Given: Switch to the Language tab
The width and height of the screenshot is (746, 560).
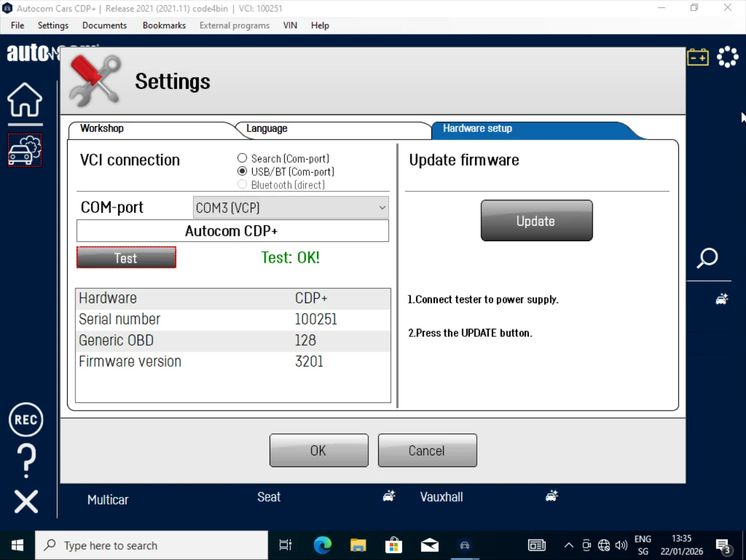Looking at the screenshot, I should coord(333,129).
